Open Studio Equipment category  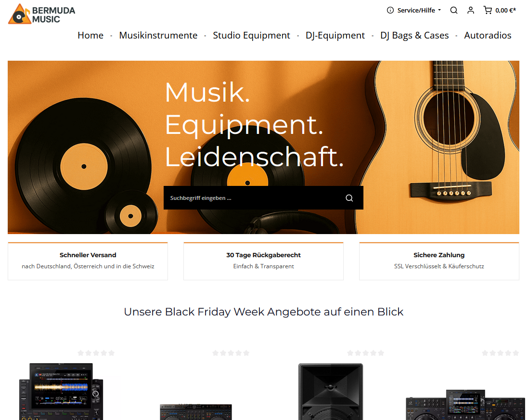(251, 35)
